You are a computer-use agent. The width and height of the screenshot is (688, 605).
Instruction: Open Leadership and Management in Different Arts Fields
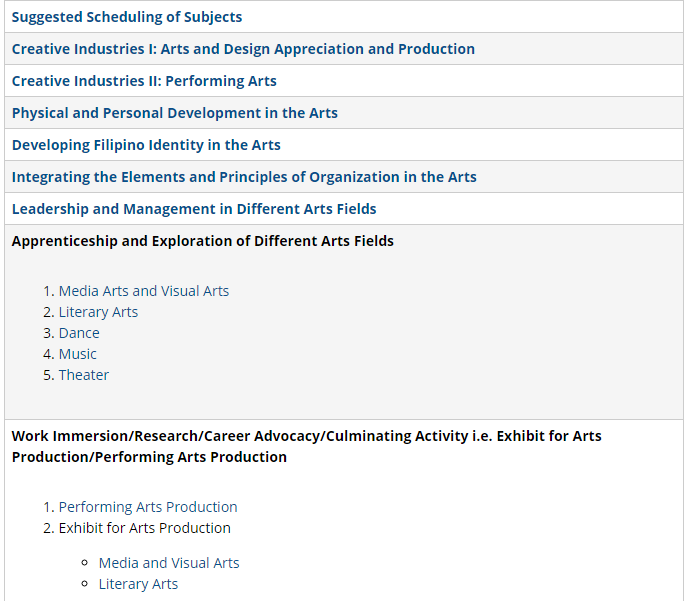[x=194, y=209]
